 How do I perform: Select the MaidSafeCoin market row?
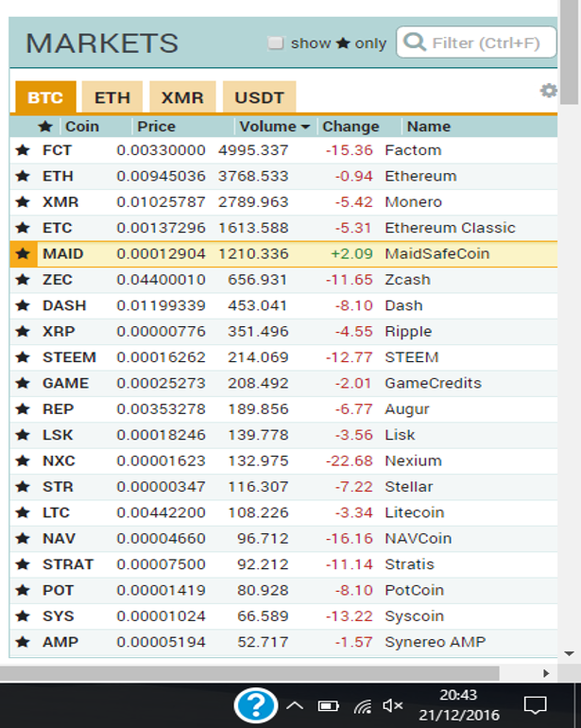pos(283,254)
